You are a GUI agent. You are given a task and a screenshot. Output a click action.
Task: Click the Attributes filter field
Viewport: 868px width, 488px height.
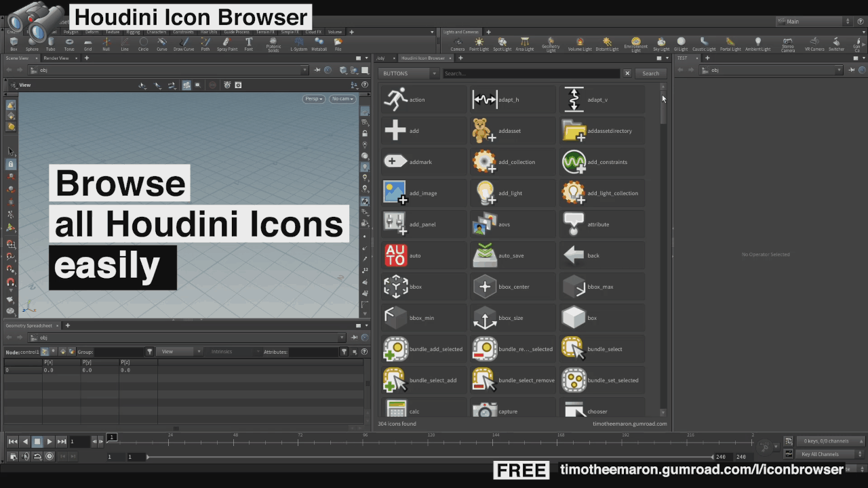[x=315, y=352]
